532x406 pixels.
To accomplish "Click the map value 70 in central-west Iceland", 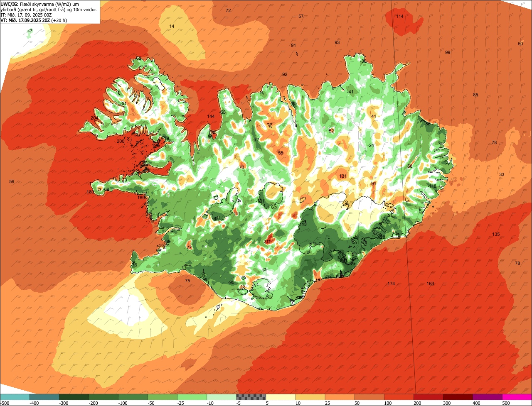I will click(x=241, y=167).
